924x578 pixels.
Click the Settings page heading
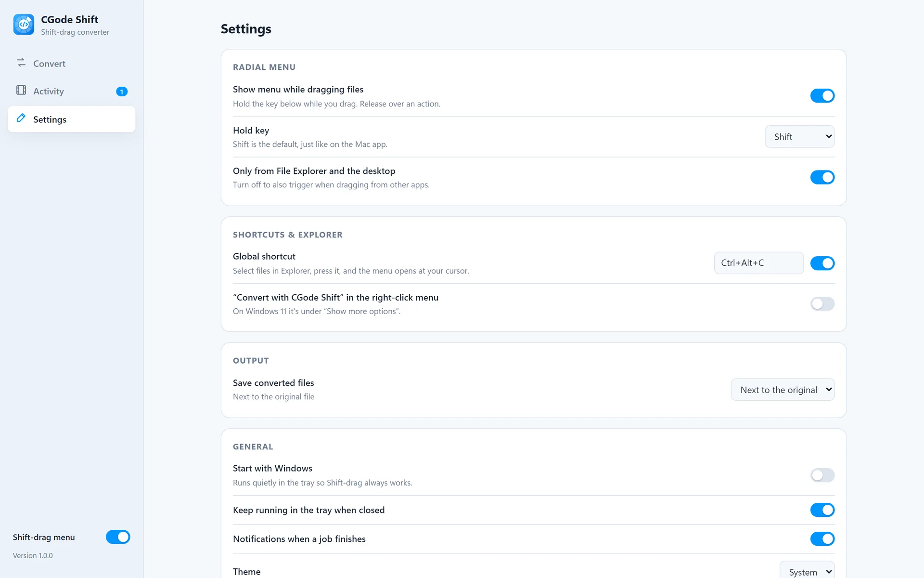(246, 29)
